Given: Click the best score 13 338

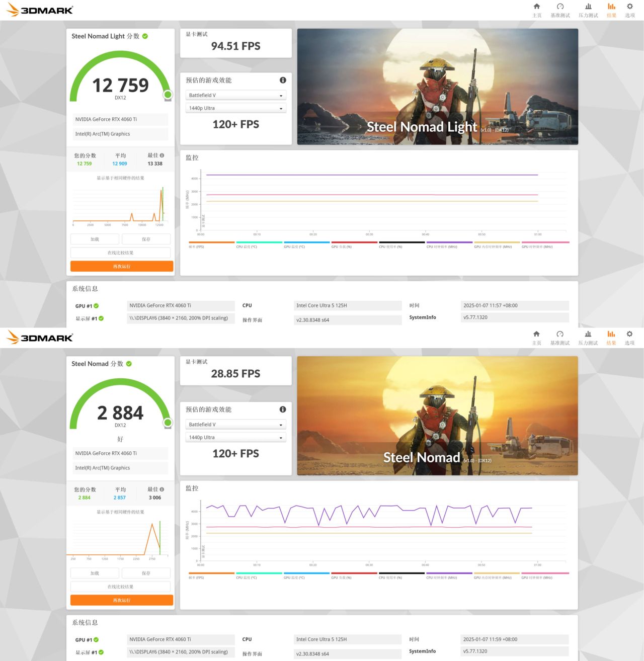Looking at the screenshot, I should coord(155,164).
